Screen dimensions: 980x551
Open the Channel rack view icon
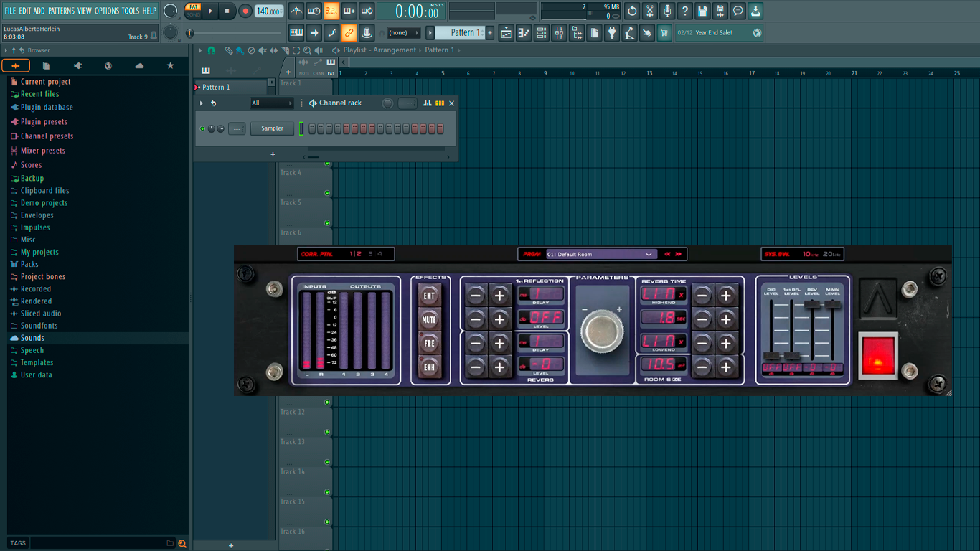point(542,32)
